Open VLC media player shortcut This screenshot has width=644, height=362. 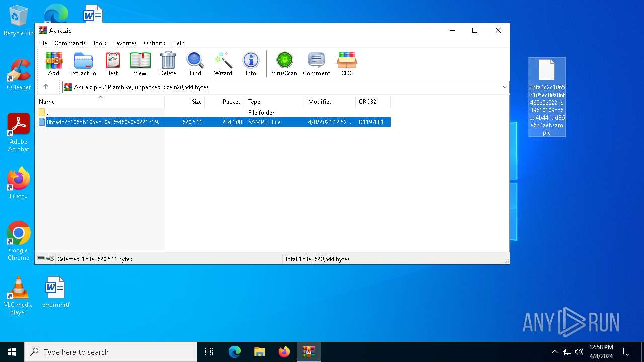18,296
